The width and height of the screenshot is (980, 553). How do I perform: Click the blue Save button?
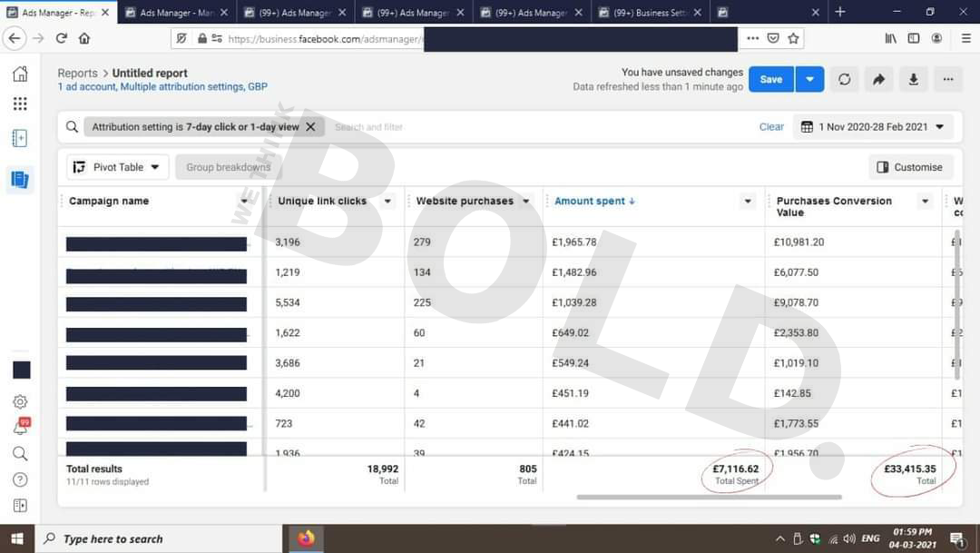coord(770,80)
